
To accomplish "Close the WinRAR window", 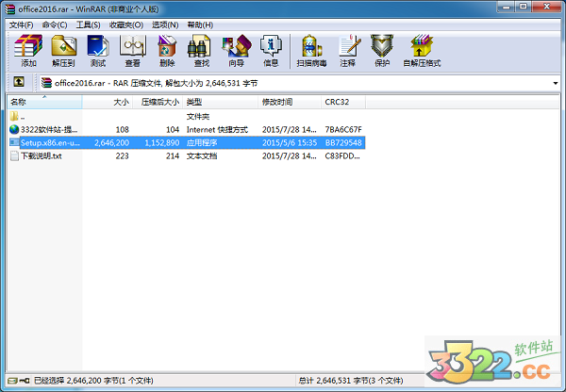I will click(546, 7).
